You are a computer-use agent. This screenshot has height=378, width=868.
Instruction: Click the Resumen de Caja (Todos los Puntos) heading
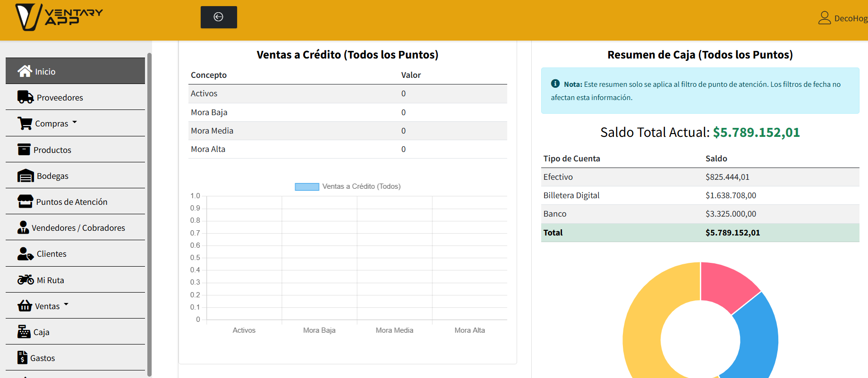[x=700, y=55]
